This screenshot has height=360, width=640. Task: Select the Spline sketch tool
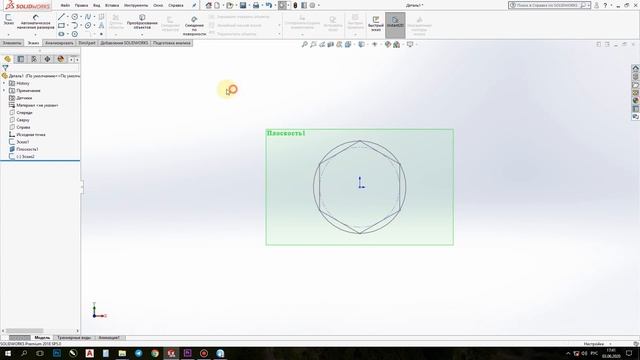click(88, 17)
